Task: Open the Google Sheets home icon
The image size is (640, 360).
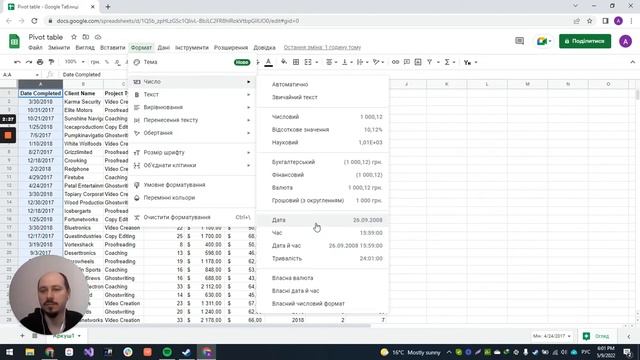Action: (x=14, y=41)
